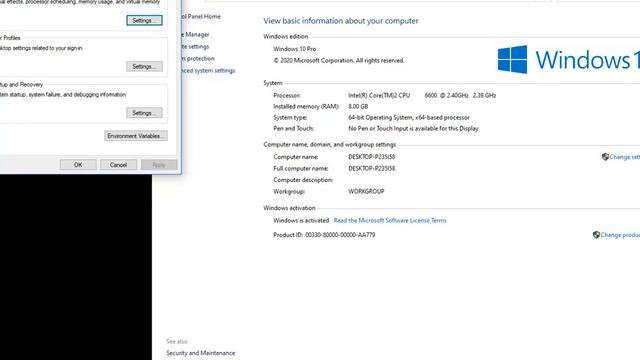640x360 pixels.
Task: Click Startup and Recovery group label
Action: coord(21,84)
